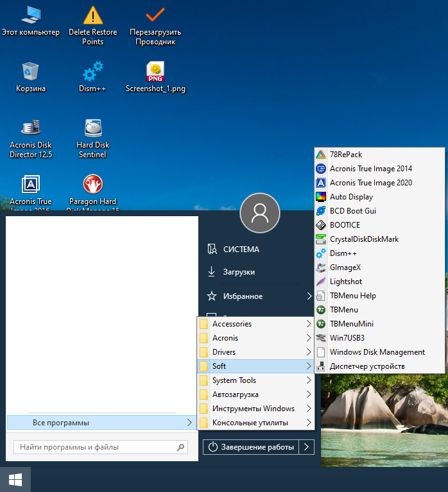Click the search magnifier icon
Viewport: 448px width, 492px height.
click(180, 447)
